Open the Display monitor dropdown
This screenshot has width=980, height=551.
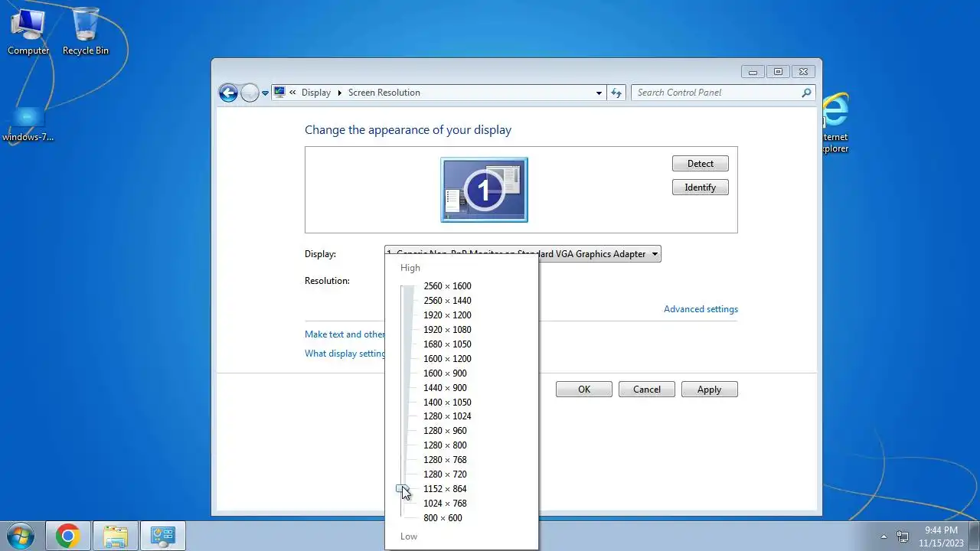(523, 254)
